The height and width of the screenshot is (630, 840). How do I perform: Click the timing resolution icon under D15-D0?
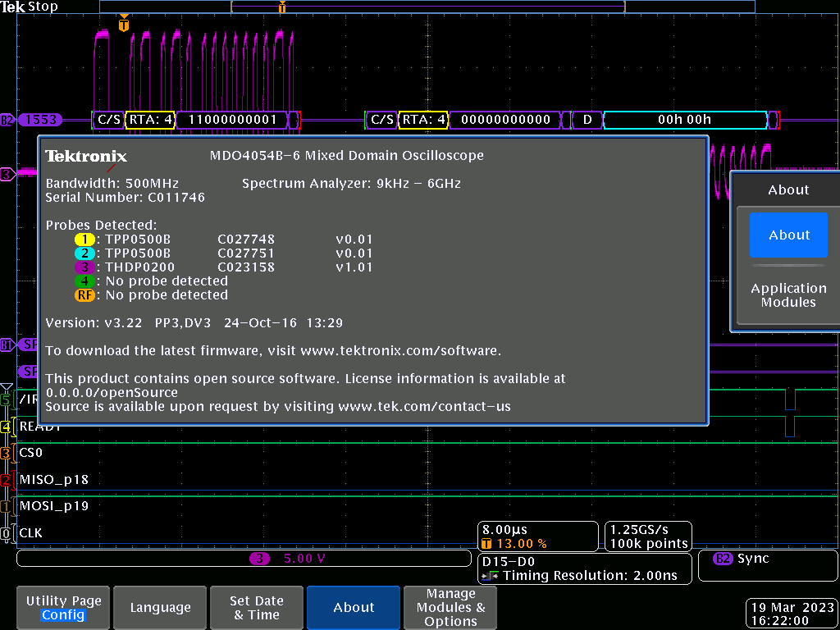click(x=491, y=577)
